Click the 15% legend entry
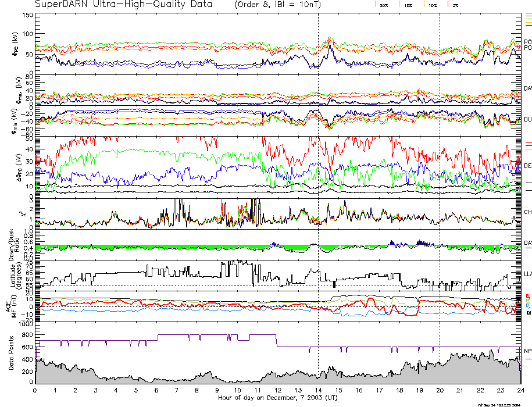 409,5
